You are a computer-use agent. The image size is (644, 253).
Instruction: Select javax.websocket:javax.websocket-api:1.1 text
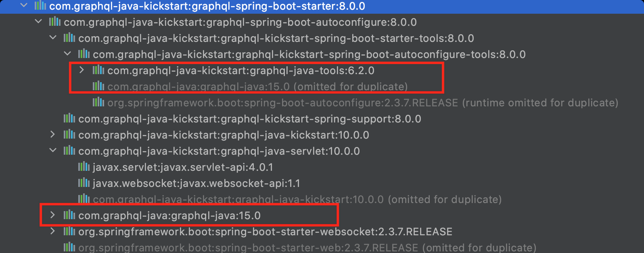click(x=197, y=183)
